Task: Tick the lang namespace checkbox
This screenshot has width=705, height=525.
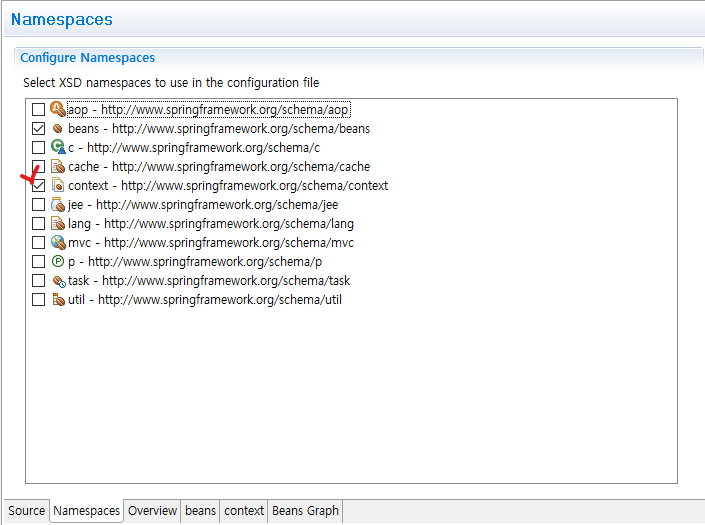Action: coord(38,224)
